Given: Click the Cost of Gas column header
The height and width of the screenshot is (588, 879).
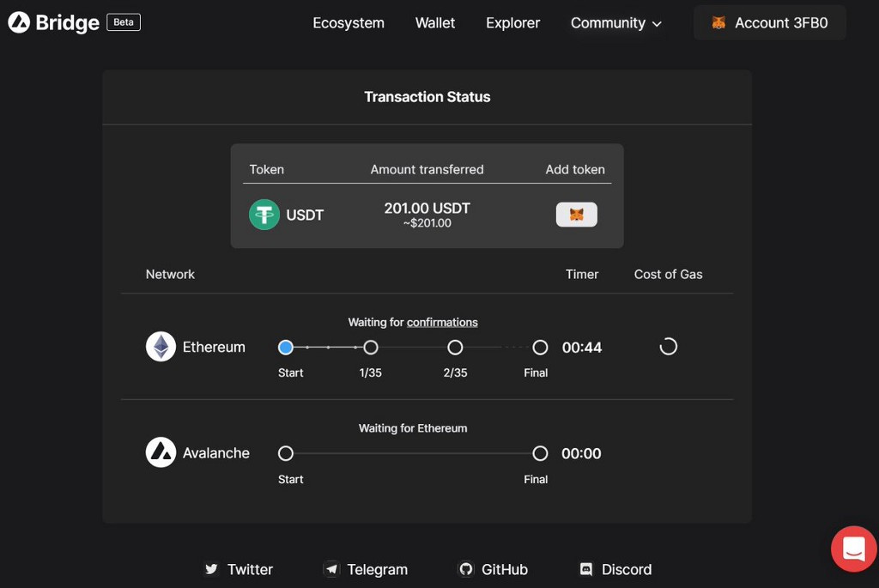Looking at the screenshot, I should [x=668, y=274].
